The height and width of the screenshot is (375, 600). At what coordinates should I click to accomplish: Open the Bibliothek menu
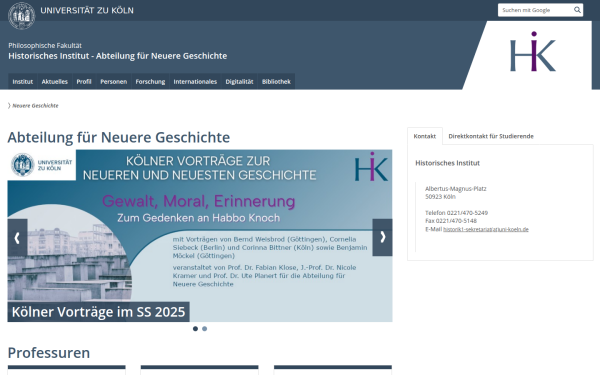coord(276,82)
